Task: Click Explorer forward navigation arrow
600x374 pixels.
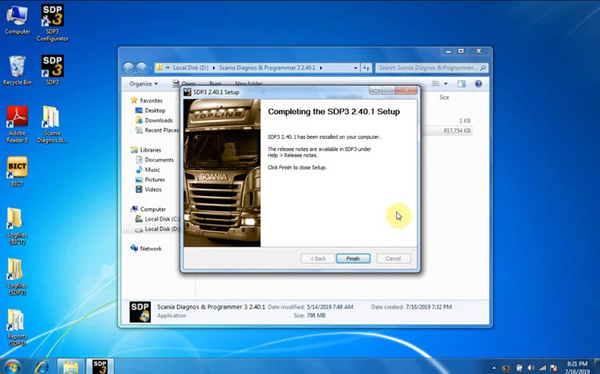Action: pyautogui.click(x=141, y=68)
